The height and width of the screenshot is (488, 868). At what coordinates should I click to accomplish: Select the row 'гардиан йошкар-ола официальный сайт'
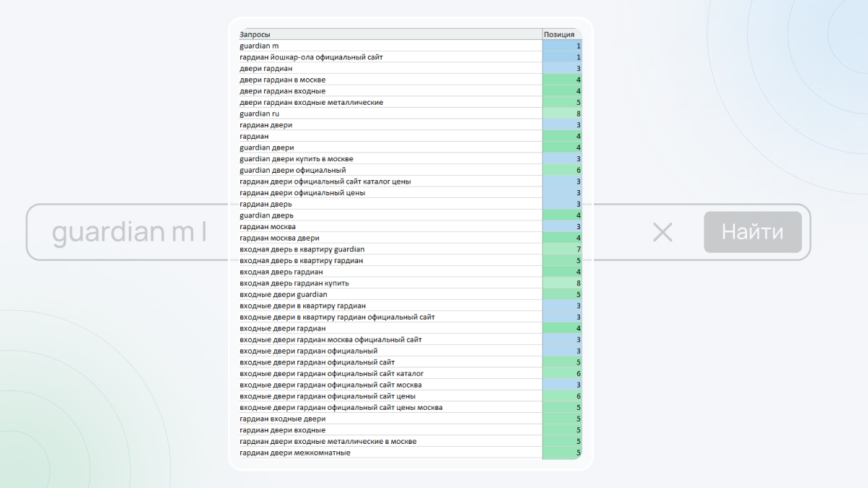(x=410, y=57)
